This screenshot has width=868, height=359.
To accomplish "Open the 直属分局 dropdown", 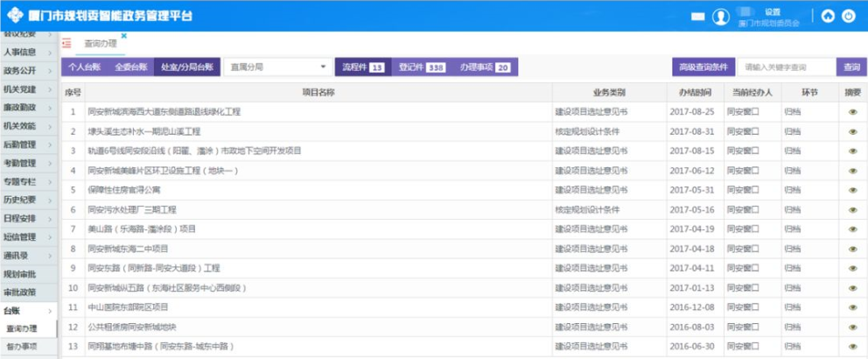I will coord(277,67).
